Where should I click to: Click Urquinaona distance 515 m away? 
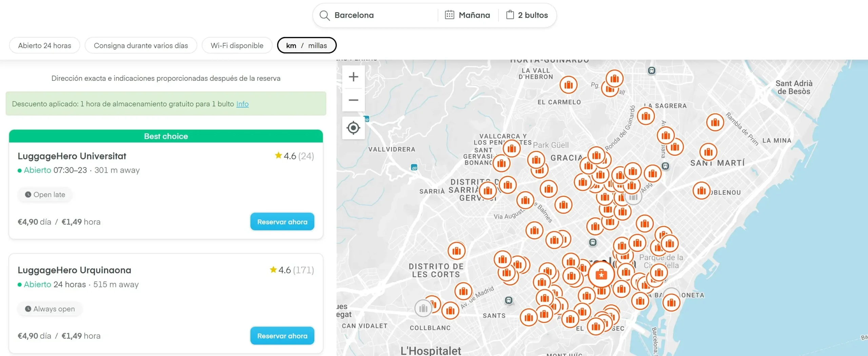116,284
